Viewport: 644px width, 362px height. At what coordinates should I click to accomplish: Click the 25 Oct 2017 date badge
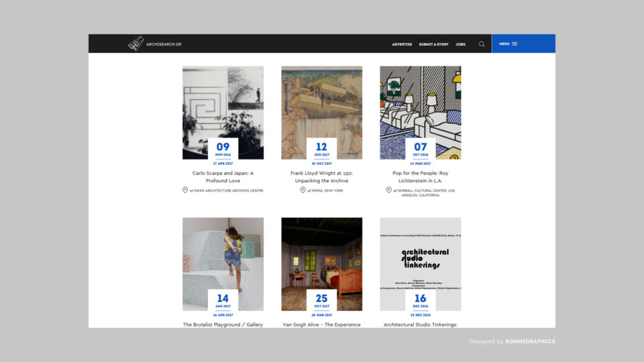(321, 301)
